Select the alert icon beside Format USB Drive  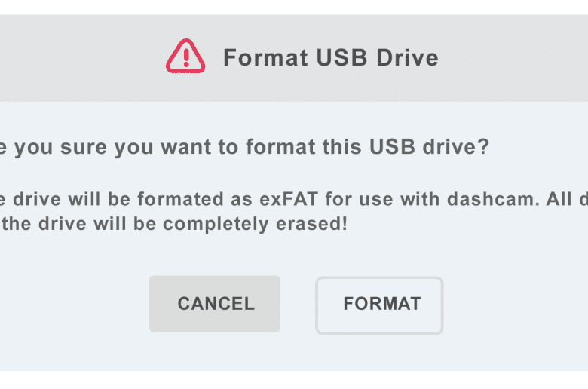click(185, 56)
